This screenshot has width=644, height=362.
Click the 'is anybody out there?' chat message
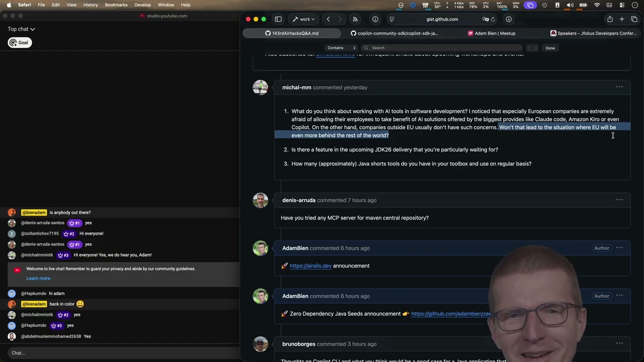(x=70, y=212)
